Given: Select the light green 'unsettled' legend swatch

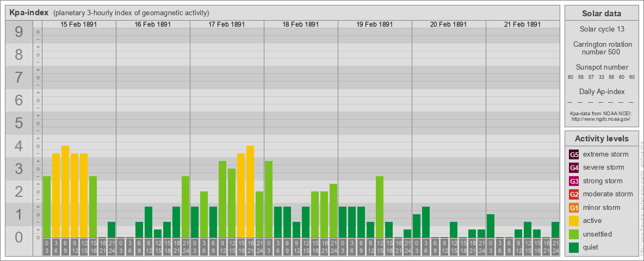Looking at the screenshot, I should [574, 234].
